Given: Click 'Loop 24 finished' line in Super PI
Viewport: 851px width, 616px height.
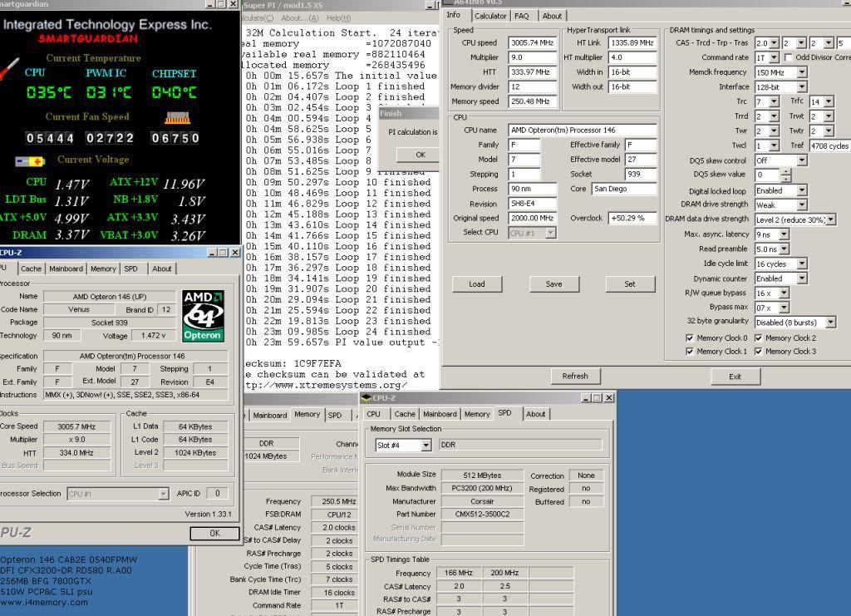Looking at the screenshot, I should pos(338,332).
